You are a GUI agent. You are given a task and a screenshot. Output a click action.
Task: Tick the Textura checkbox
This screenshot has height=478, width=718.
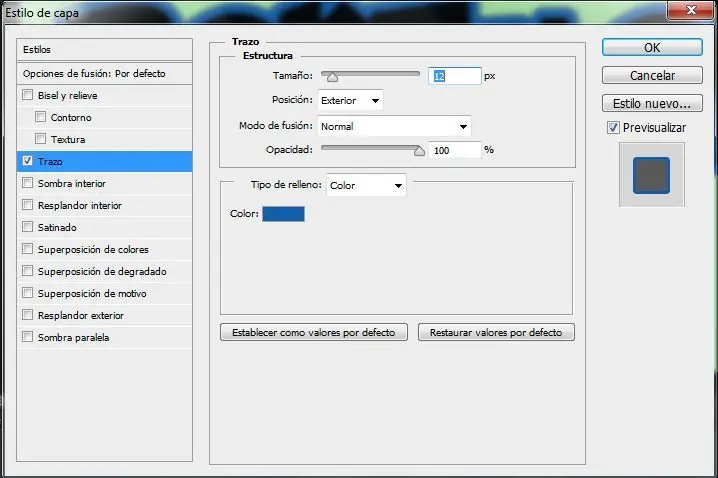coord(40,139)
